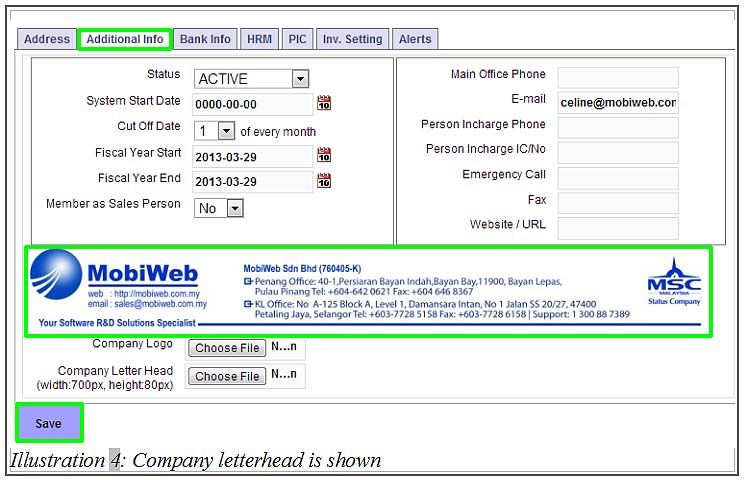Select the Alerts tab

(x=415, y=39)
